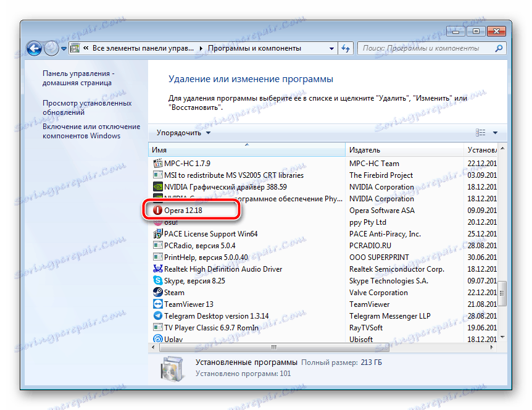The image size is (532, 410).
Task: Click the greyed Forward navigation arrow
Action: click(x=52, y=49)
